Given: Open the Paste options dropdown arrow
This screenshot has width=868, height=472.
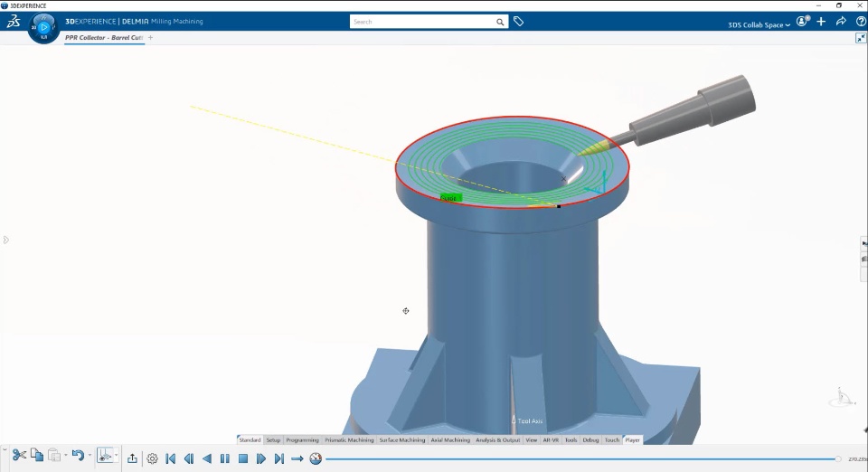Looking at the screenshot, I should tap(65, 456).
